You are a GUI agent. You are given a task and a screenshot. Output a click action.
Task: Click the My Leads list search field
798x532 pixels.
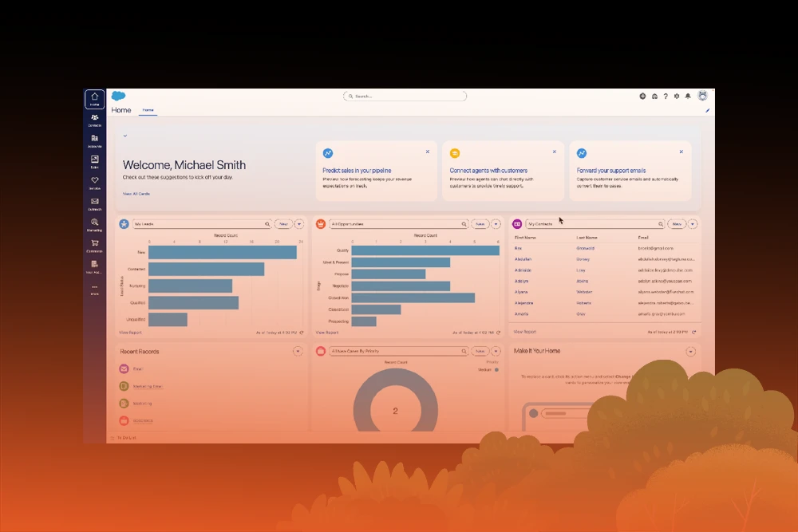[202, 224]
